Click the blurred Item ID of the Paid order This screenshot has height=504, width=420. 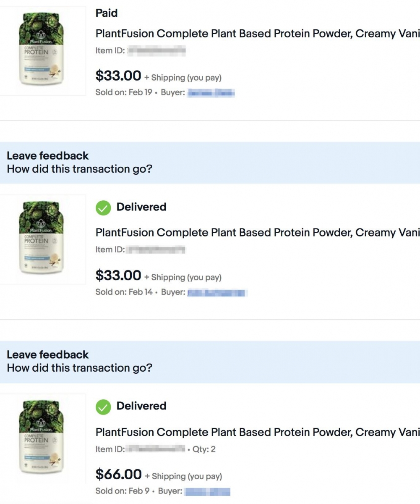(x=156, y=51)
